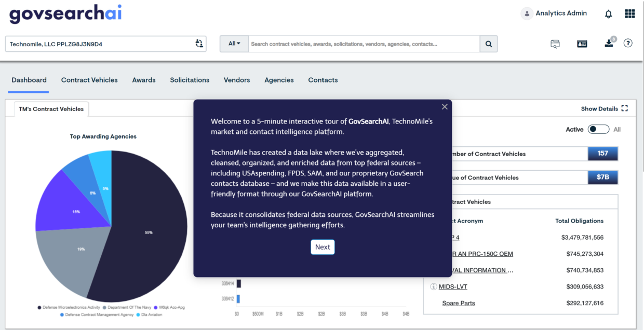Click Show Details link

[599, 109]
